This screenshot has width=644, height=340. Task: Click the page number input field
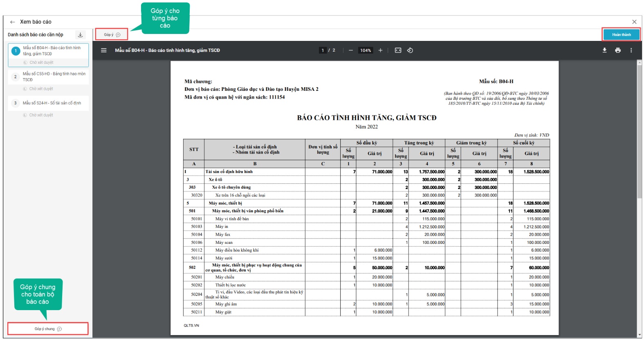click(323, 50)
